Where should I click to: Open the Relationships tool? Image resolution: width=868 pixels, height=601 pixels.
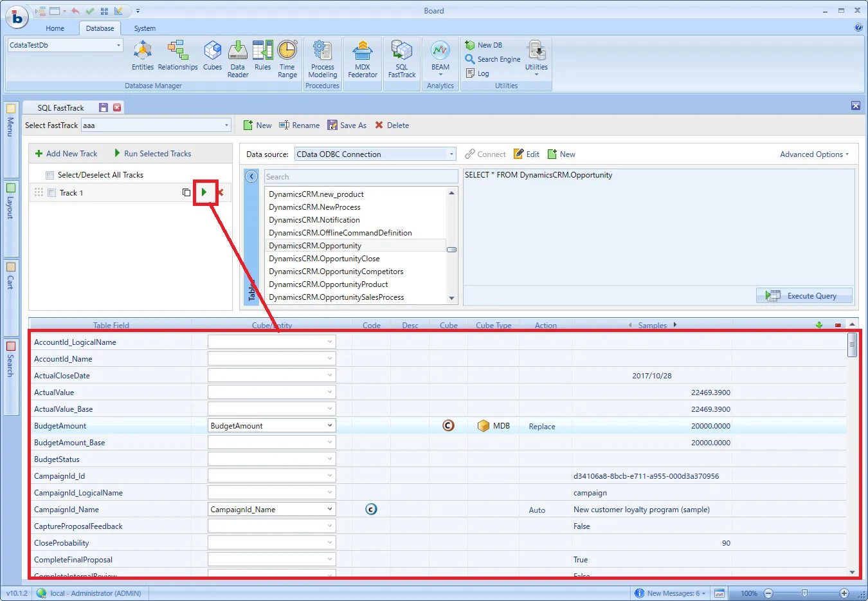pyautogui.click(x=177, y=51)
